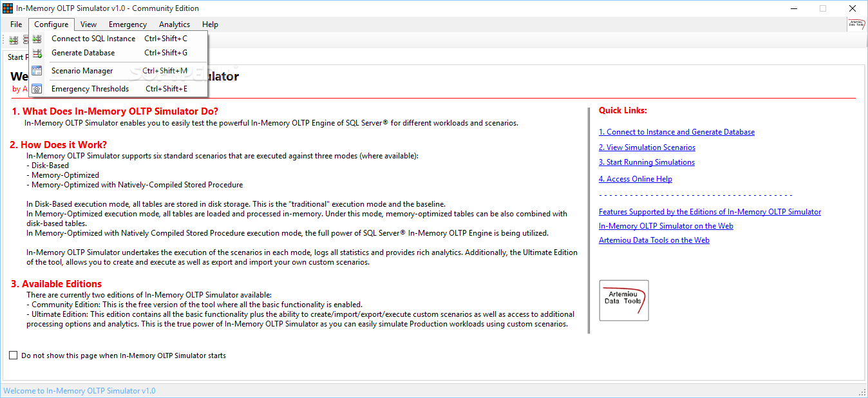Screen dimensions: 868x398
Task: Open 'View Simulation Scenarios' quick link
Action: (647, 147)
